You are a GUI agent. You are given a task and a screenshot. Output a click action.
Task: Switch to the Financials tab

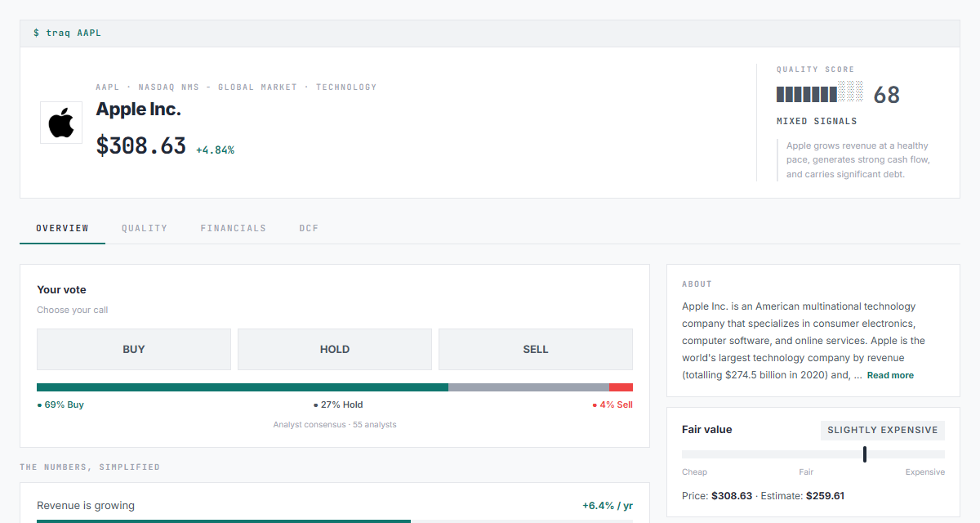[234, 228]
